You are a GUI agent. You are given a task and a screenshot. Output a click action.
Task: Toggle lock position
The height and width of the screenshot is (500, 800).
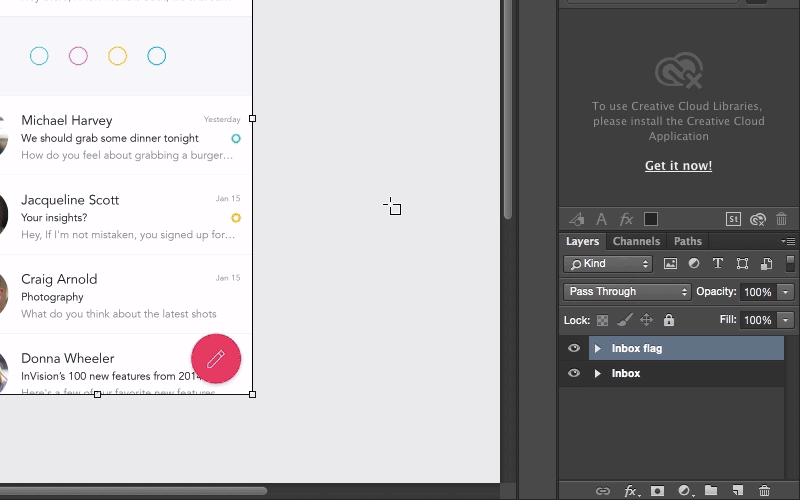[646, 320]
